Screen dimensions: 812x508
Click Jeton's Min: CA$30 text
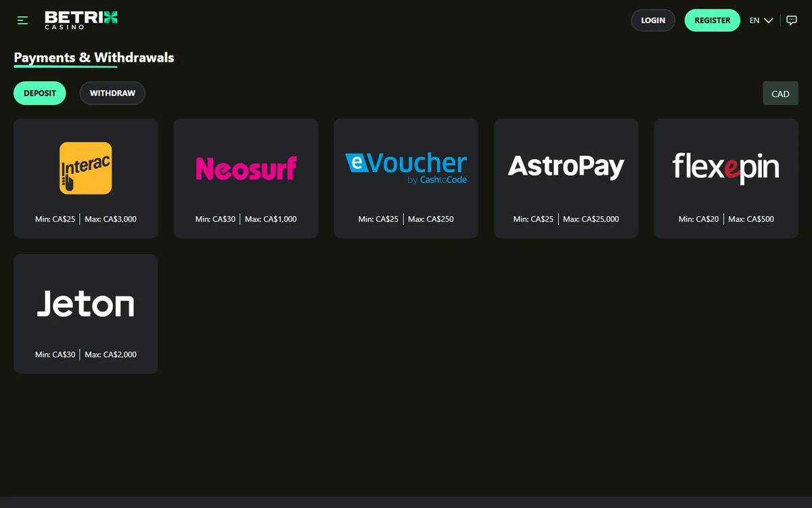click(x=55, y=354)
